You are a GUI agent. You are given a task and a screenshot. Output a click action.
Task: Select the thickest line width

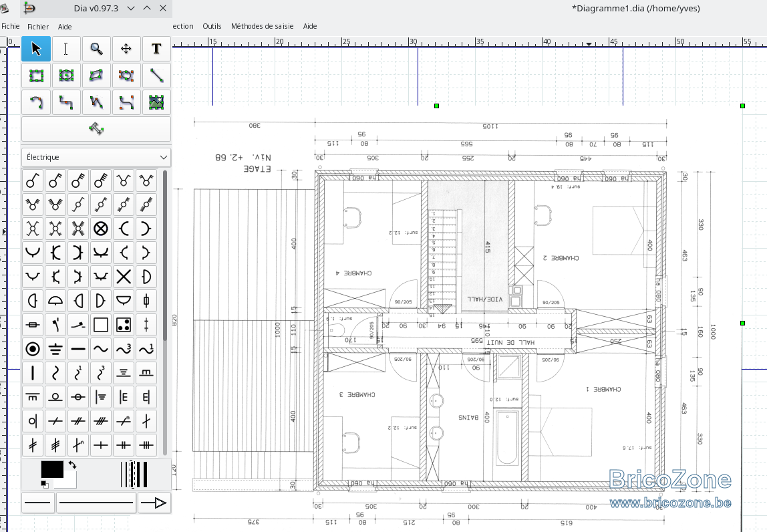144,475
